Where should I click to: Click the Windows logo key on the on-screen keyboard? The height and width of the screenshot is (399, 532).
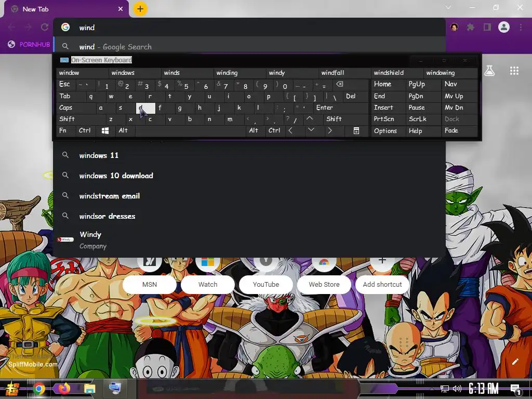coord(105,130)
